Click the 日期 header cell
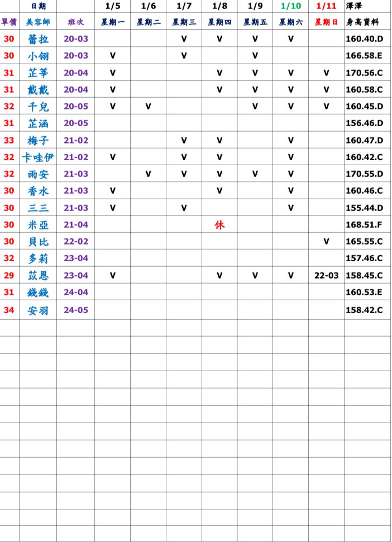 click(x=38, y=6)
